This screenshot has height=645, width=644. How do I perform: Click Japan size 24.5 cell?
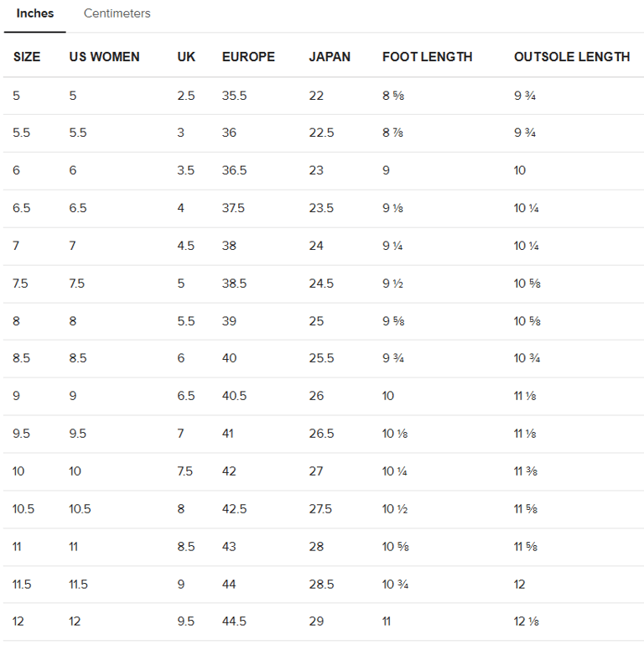[321, 283]
